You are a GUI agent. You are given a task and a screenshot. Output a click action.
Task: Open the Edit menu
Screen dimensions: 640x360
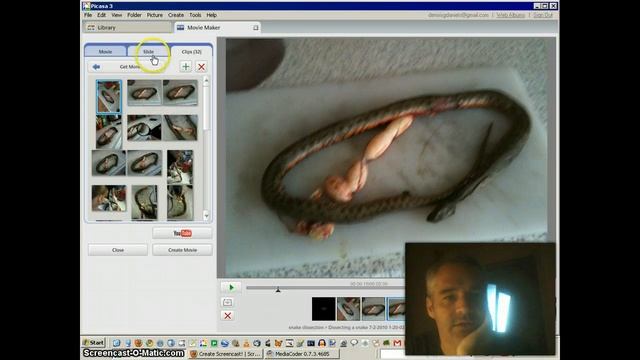point(101,15)
